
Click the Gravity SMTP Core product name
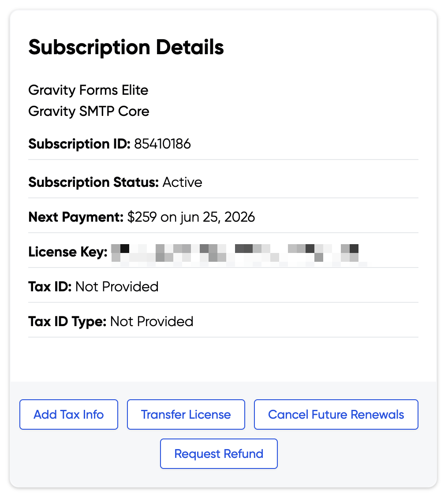[89, 111]
